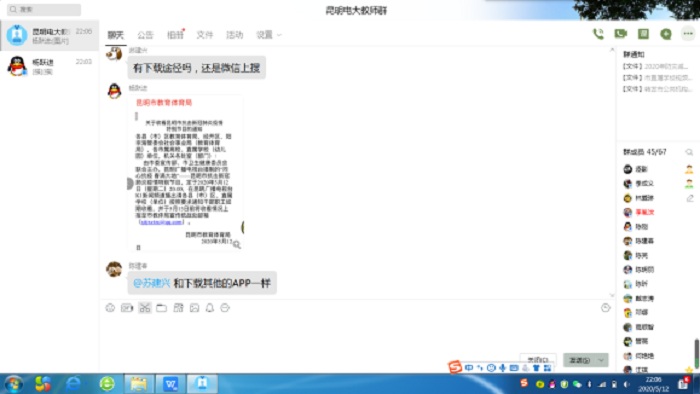The image size is (700, 394).
Task: Open the shared notice document image
Action: tap(186, 174)
